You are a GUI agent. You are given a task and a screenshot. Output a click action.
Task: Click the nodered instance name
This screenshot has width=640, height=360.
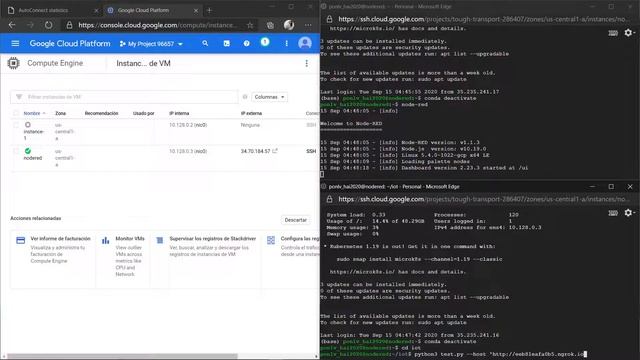point(33,158)
